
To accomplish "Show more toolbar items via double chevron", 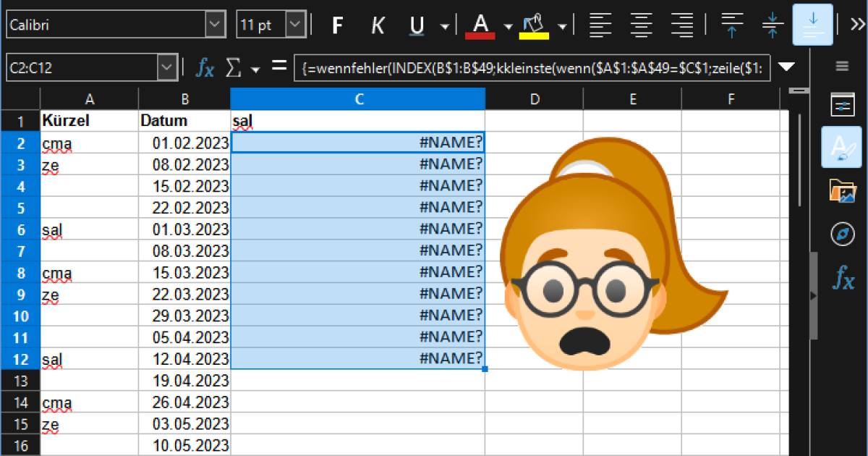I will point(856,24).
